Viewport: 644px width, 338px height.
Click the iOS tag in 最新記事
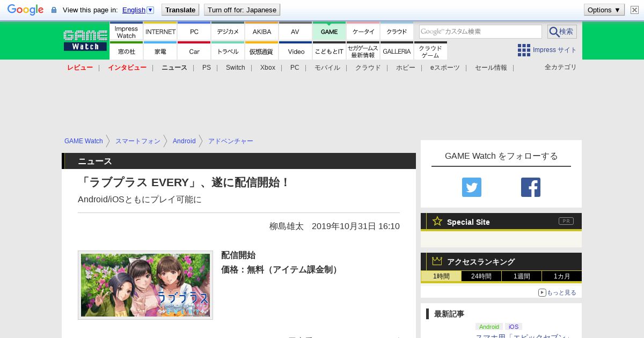coord(514,327)
